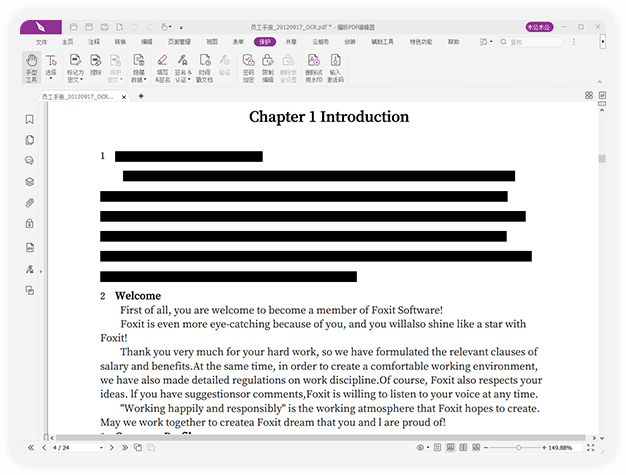626x475 pixels.
Task: Click the Foxit logo button
Action: point(41,27)
